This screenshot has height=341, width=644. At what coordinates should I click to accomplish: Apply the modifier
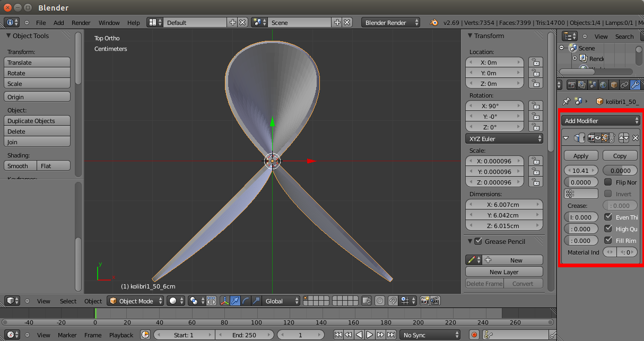581,155
